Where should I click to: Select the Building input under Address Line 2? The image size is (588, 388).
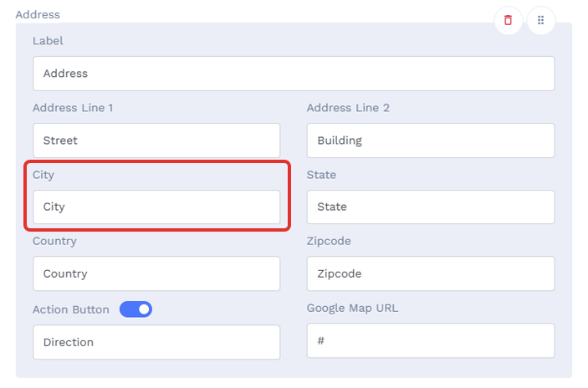pyautogui.click(x=431, y=140)
